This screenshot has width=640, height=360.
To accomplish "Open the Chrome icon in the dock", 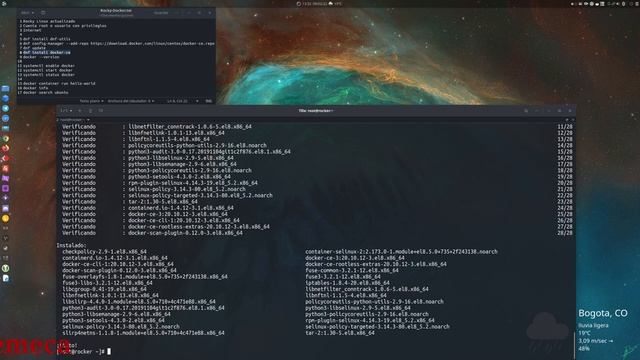I will (5, 138).
